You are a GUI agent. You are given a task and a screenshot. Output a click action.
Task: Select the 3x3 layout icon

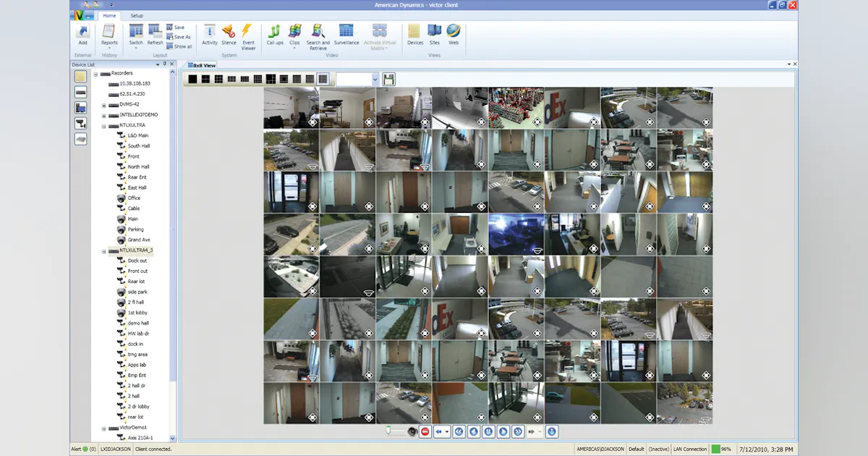(x=218, y=79)
